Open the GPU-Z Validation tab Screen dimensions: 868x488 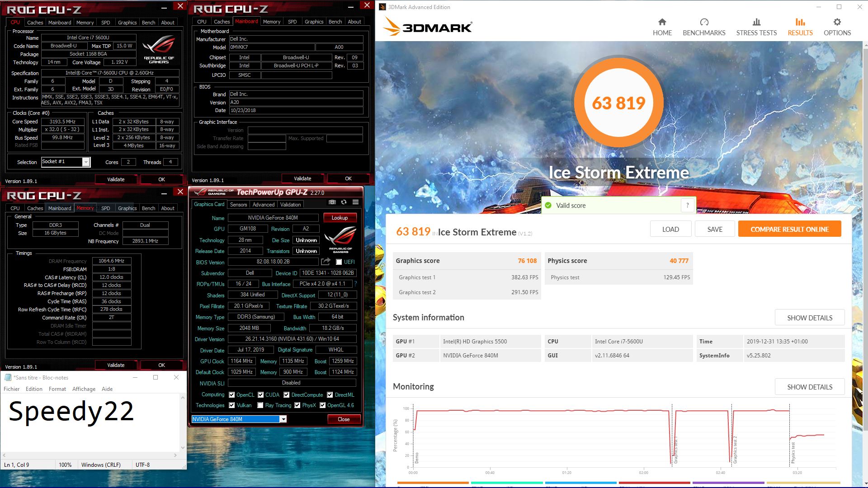[290, 205]
